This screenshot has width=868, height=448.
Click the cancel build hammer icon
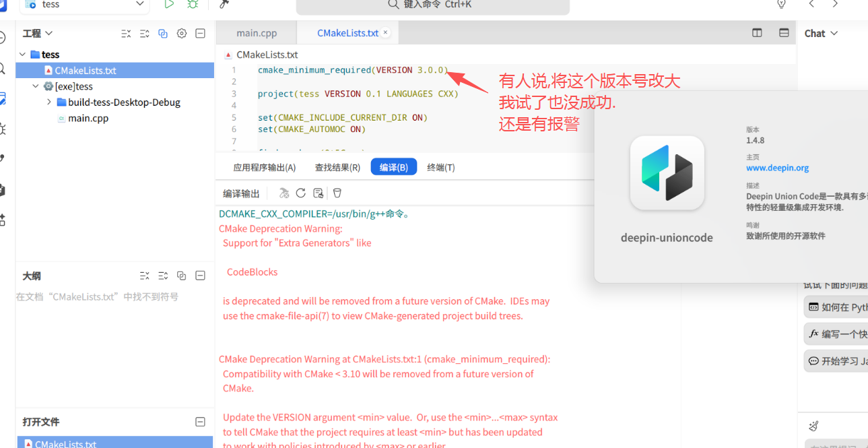(284, 193)
